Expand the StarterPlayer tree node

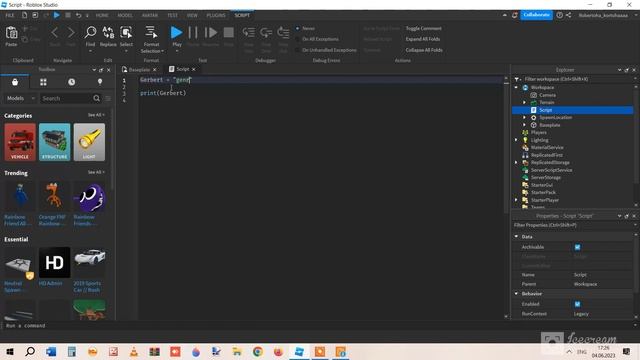point(516,200)
